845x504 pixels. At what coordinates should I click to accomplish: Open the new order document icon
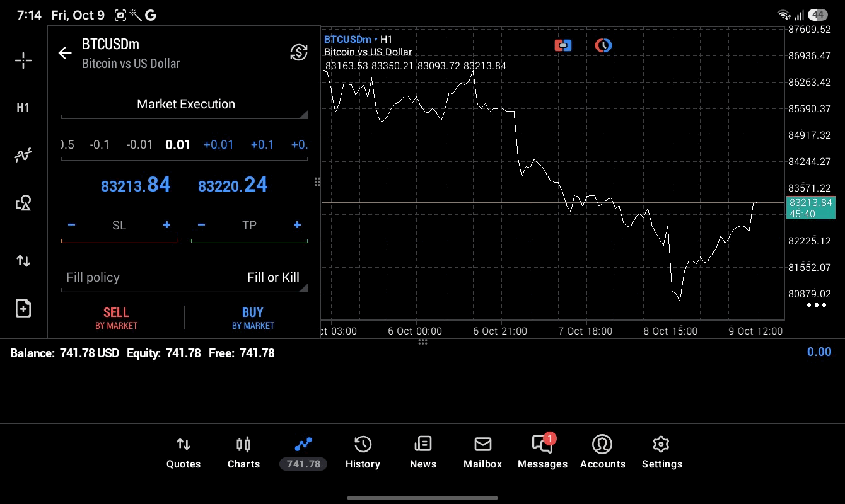pos(23,308)
